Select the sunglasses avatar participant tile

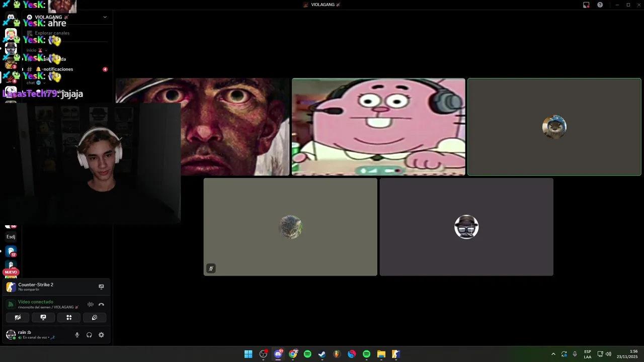pos(466,227)
